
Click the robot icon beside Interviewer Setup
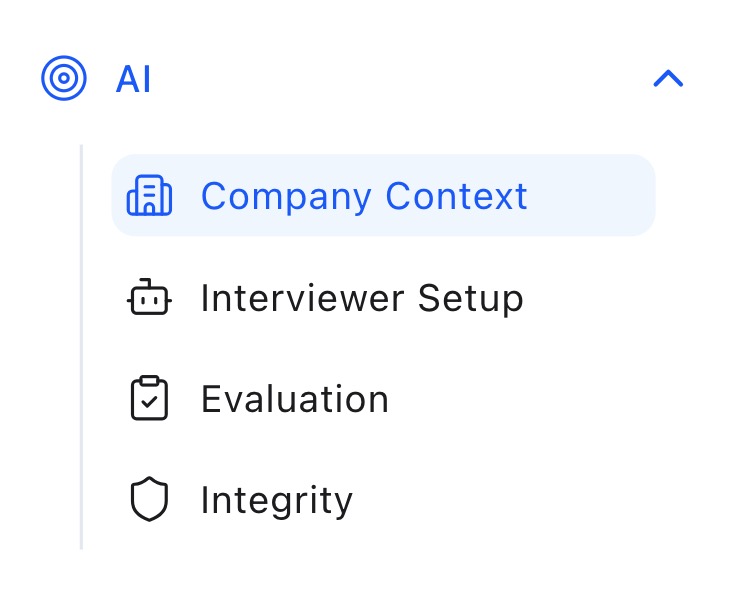click(149, 298)
